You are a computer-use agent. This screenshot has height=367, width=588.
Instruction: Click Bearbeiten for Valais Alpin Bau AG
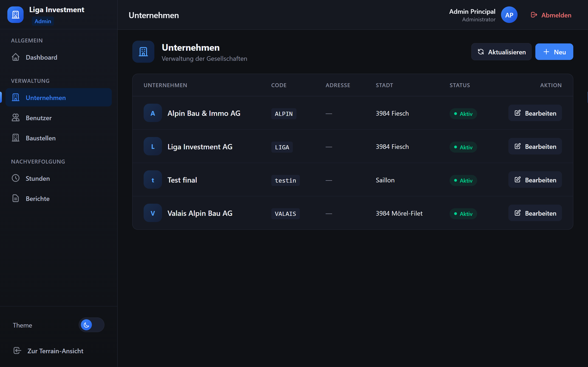(x=535, y=213)
